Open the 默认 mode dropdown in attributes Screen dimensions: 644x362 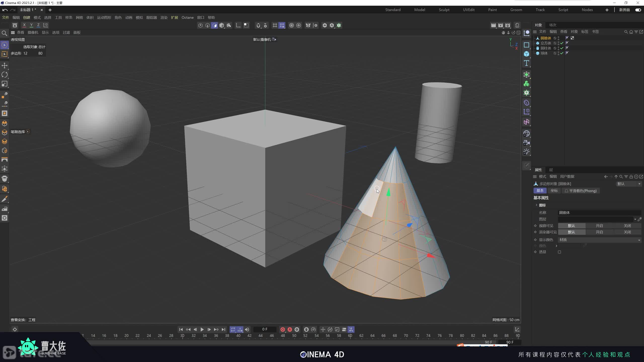point(628,184)
